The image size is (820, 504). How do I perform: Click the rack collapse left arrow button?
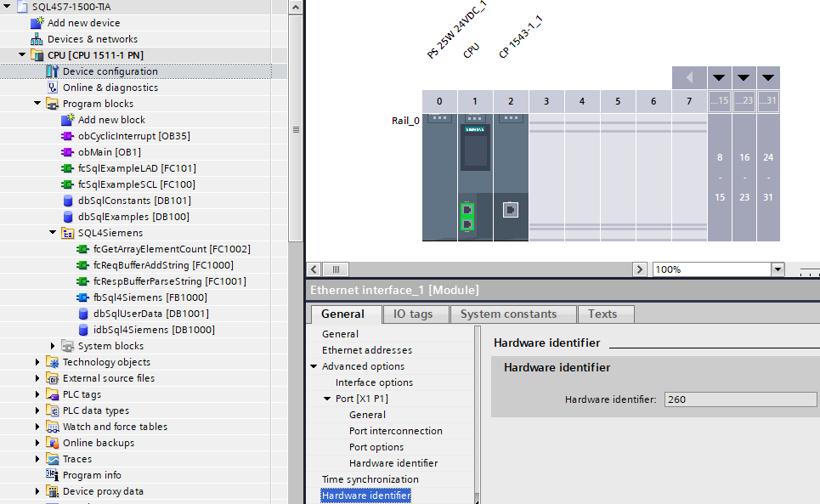689,78
